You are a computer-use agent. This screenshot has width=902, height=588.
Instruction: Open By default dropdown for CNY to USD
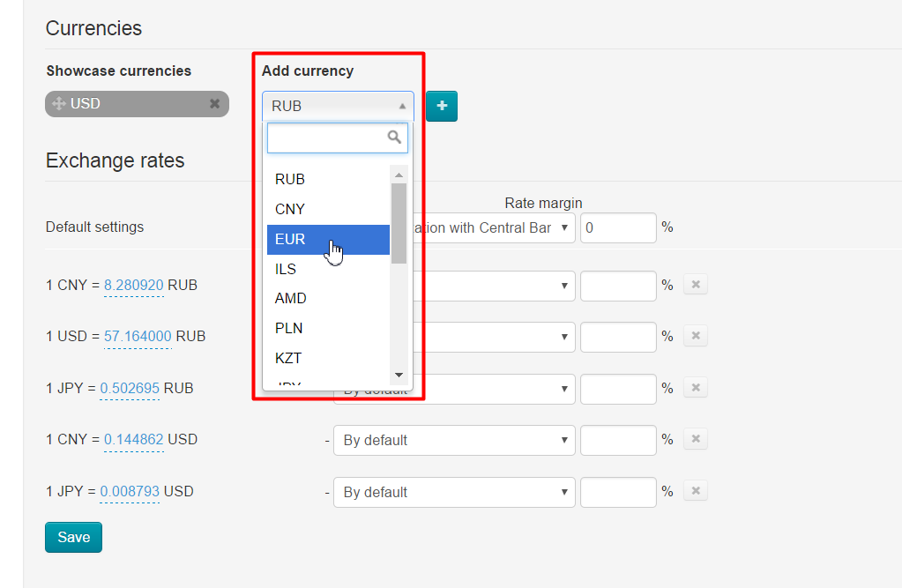tap(454, 440)
